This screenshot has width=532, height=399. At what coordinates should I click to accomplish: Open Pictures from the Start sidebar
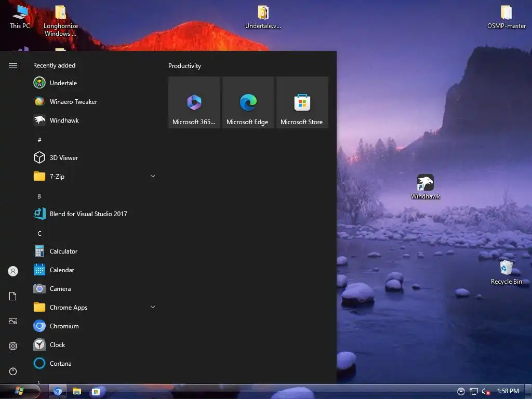(x=13, y=321)
